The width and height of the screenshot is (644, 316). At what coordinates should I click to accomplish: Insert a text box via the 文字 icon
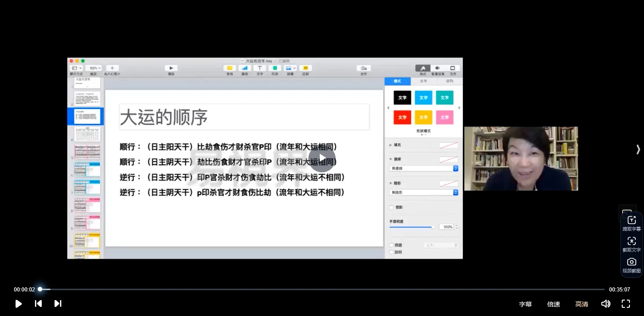(259, 69)
